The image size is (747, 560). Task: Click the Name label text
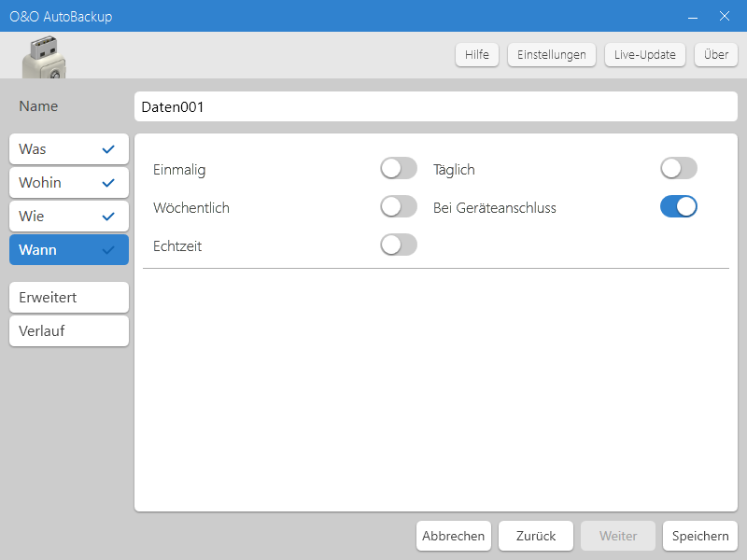point(38,105)
